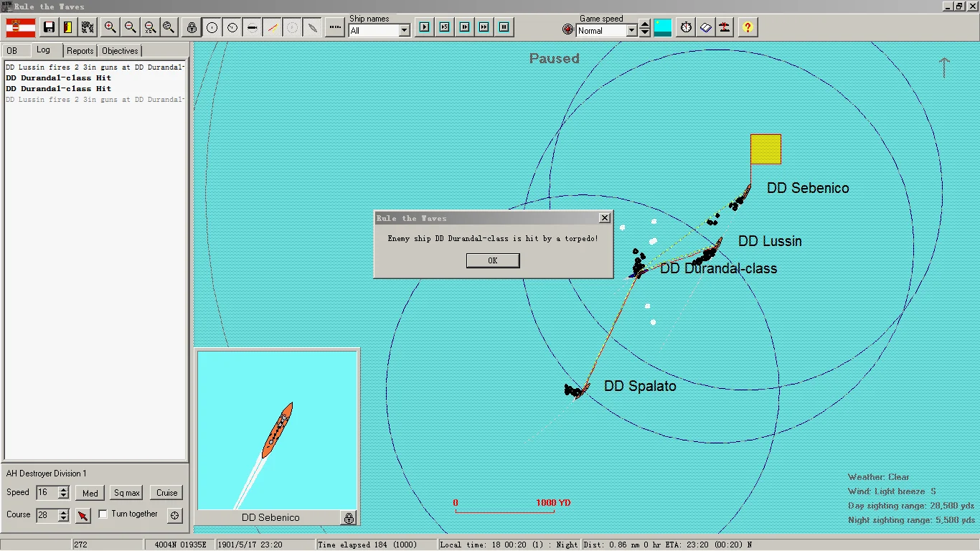Click the single-step play button

[424, 27]
